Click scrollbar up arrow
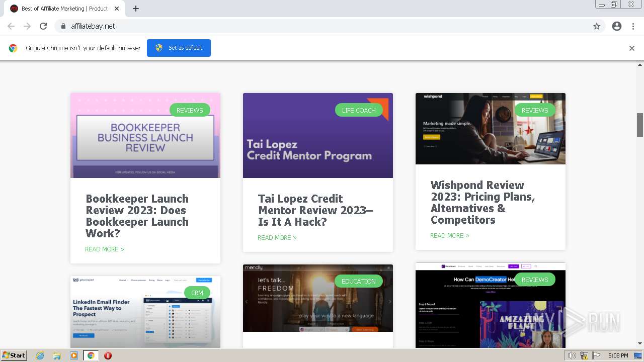Viewport: 644px width, 362px height. [x=640, y=65]
